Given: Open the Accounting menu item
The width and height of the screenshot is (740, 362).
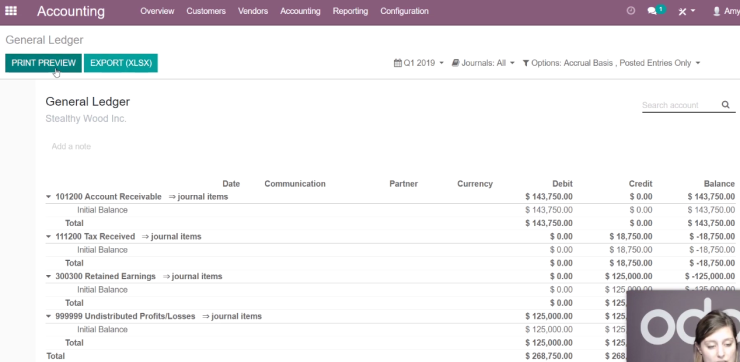Looking at the screenshot, I should point(300,11).
